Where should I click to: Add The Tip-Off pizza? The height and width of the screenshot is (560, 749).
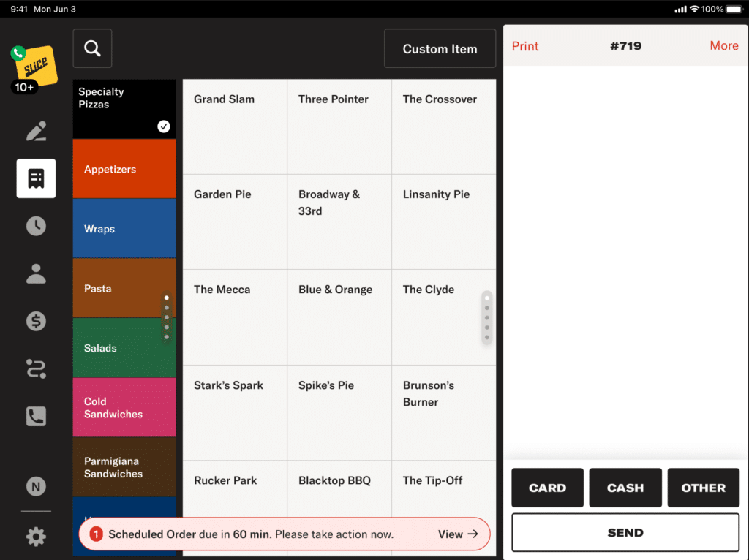tap(444, 488)
